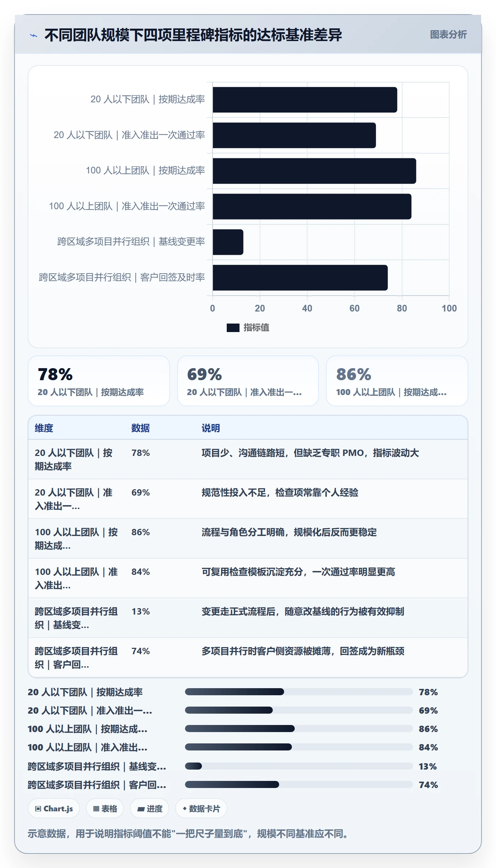Click the Chart.js tag chip
496x868 pixels.
(54, 809)
